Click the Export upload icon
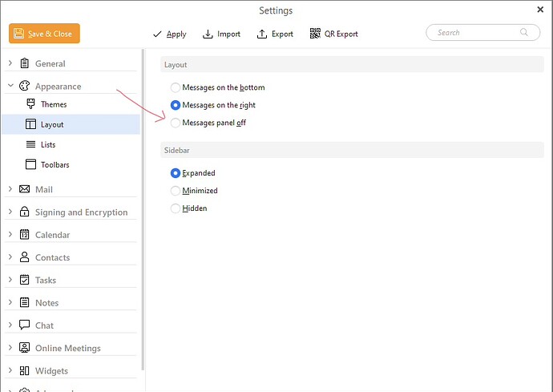 (x=262, y=34)
